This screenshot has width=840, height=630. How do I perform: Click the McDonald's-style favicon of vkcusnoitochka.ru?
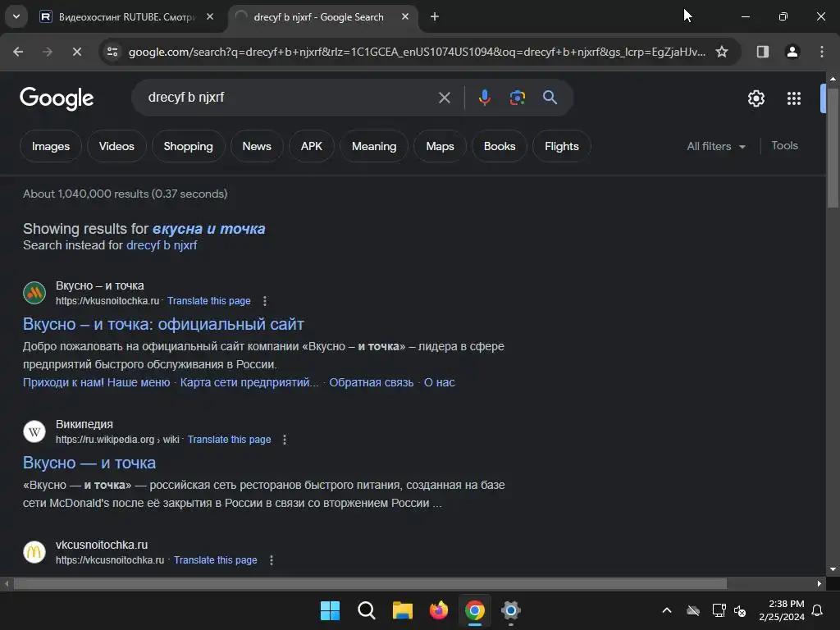[x=34, y=552]
